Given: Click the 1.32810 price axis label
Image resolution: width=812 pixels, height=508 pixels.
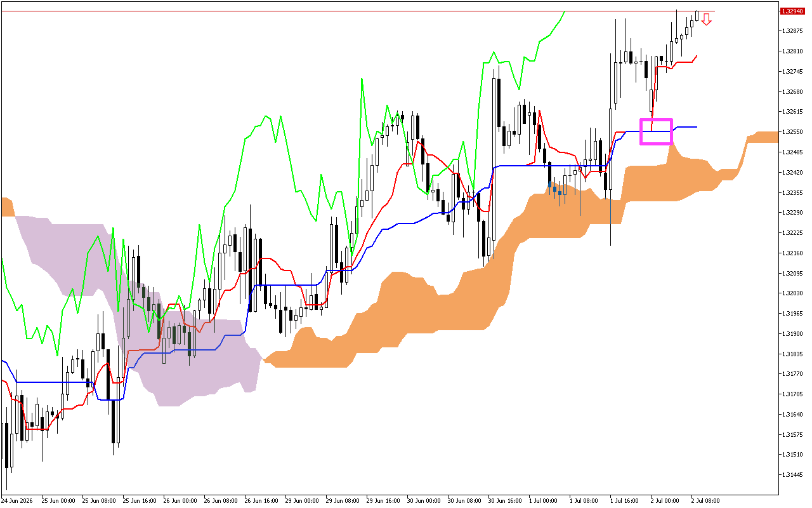Looking at the screenshot, I should pos(792,51).
